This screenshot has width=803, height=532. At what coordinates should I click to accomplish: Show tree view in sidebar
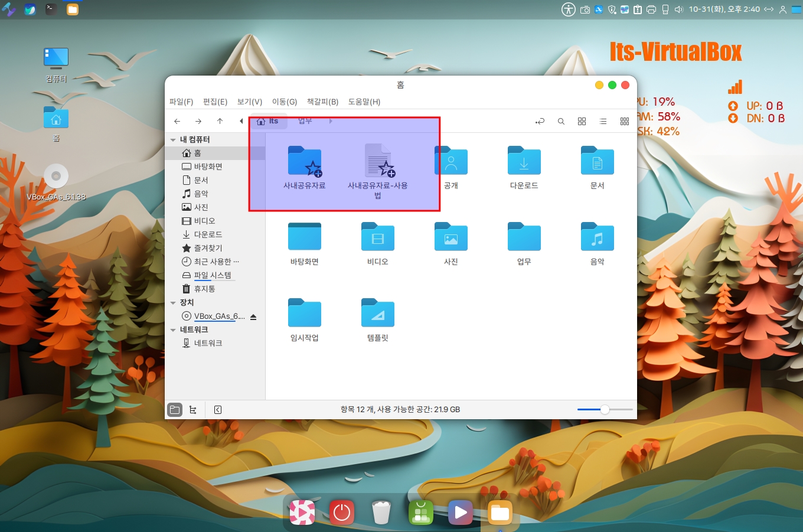tap(193, 410)
